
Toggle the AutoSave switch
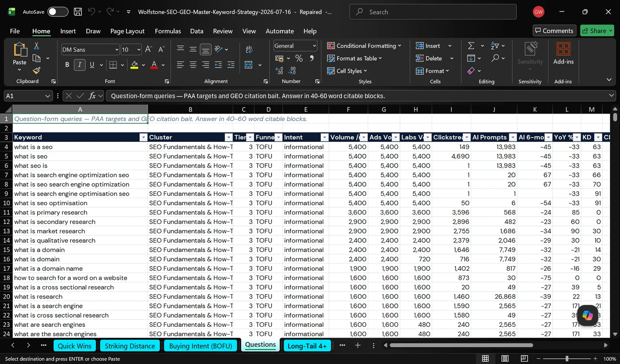58,12
